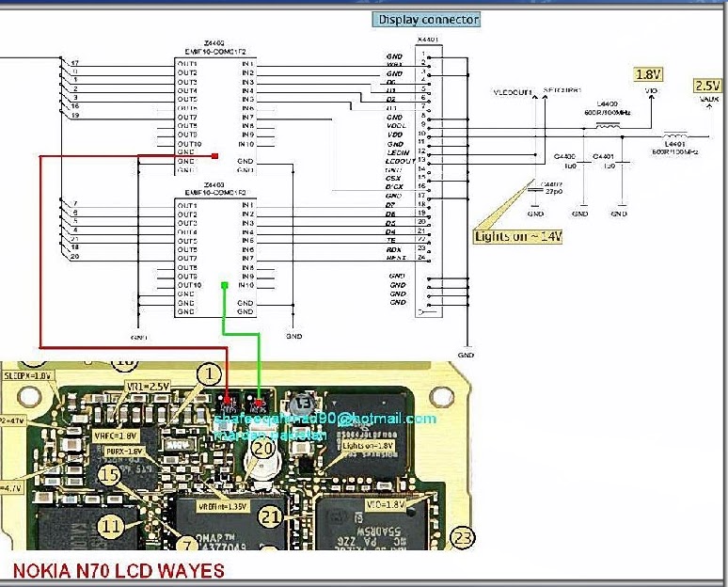The image size is (728, 587).
Task: Select the yellow 2.5V voltage tag
Action: pyautogui.click(x=707, y=86)
